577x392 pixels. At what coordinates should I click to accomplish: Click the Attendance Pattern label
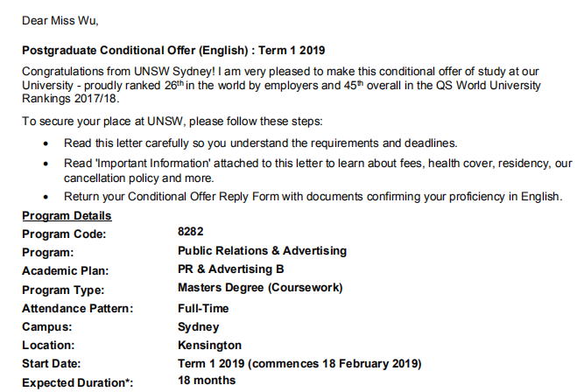coord(77,308)
